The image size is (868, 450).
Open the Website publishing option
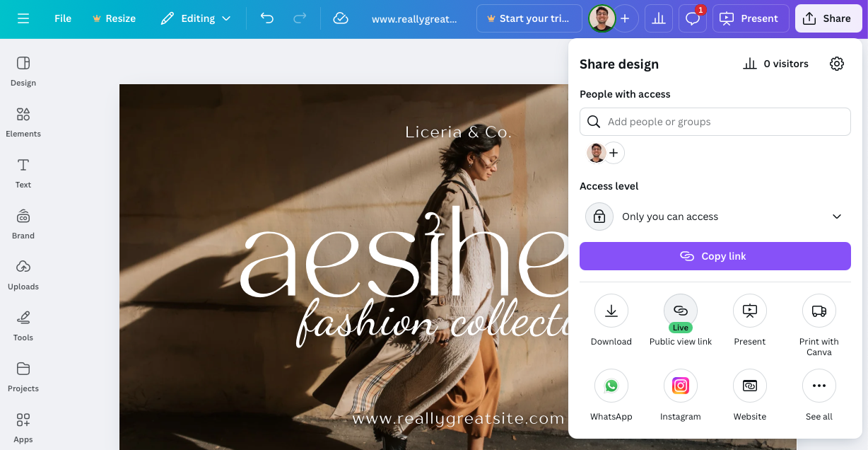point(749,386)
